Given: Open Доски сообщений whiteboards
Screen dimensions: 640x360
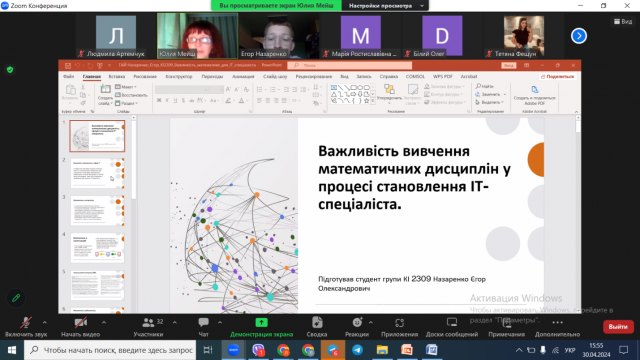Looking at the screenshot, I should click(452, 327).
